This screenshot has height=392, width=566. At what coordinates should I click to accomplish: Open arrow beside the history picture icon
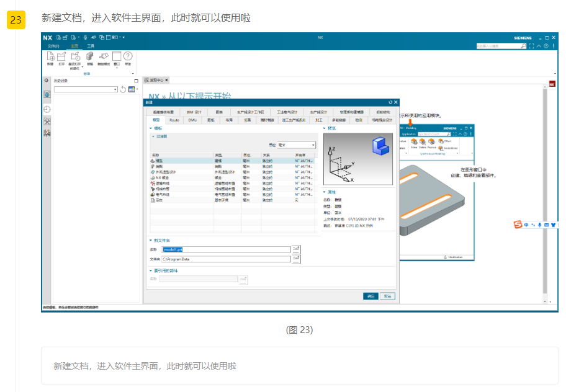pos(137,89)
